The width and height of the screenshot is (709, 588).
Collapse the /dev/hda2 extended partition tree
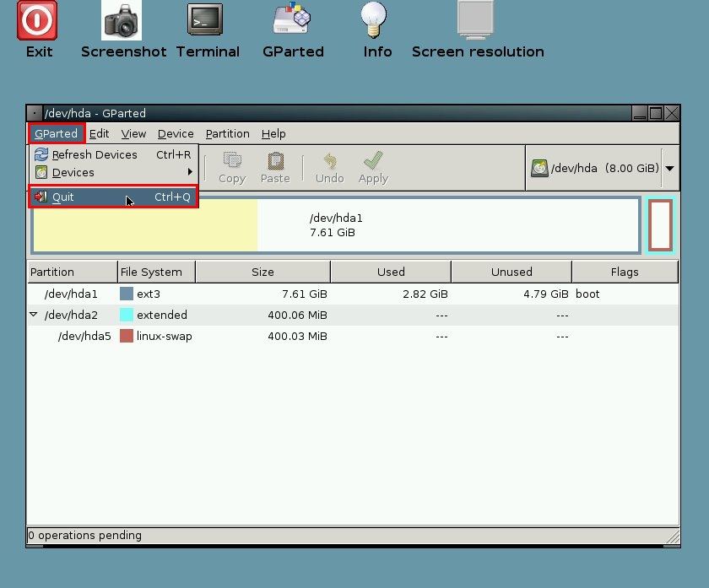(x=34, y=314)
